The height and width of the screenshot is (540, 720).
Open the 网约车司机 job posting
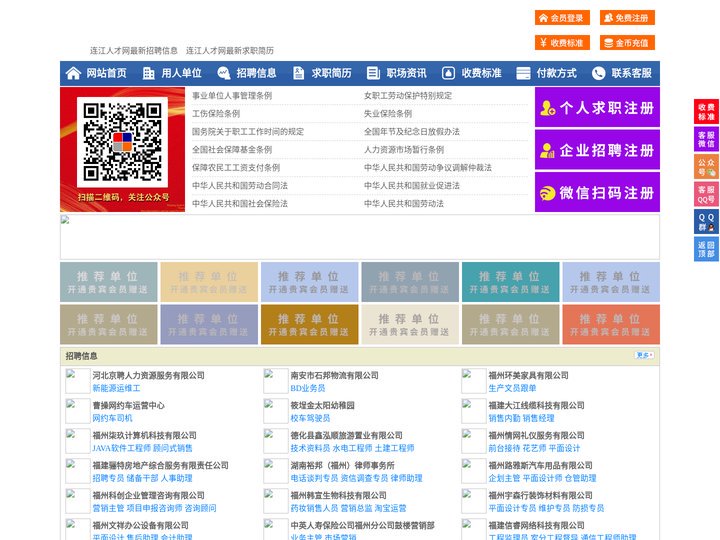click(112, 418)
